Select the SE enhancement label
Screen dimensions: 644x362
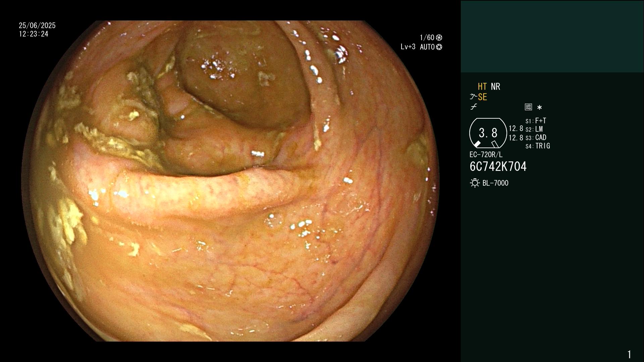(x=482, y=97)
